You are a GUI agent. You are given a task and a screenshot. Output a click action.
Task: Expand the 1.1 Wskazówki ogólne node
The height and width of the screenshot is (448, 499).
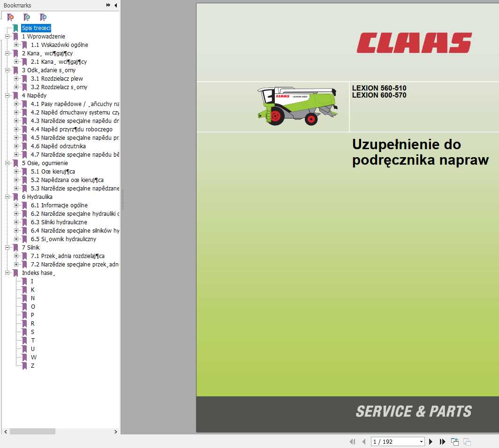tap(16, 45)
